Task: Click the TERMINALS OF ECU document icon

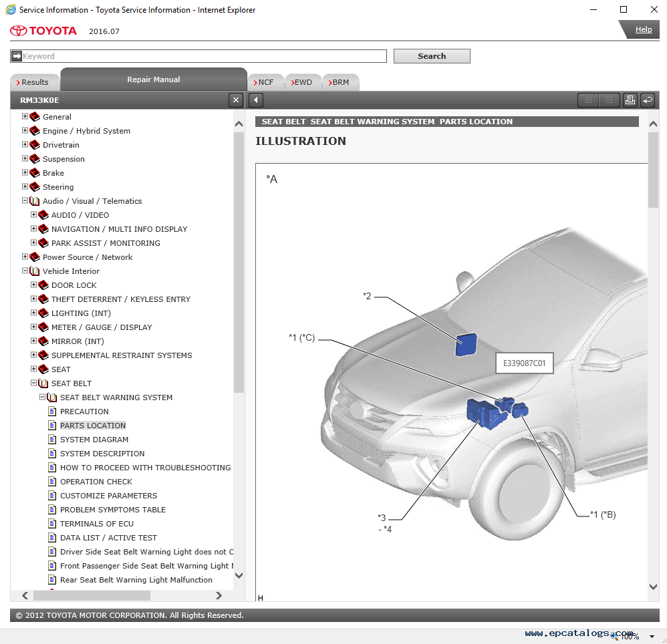Action: (x=52, y=523)
